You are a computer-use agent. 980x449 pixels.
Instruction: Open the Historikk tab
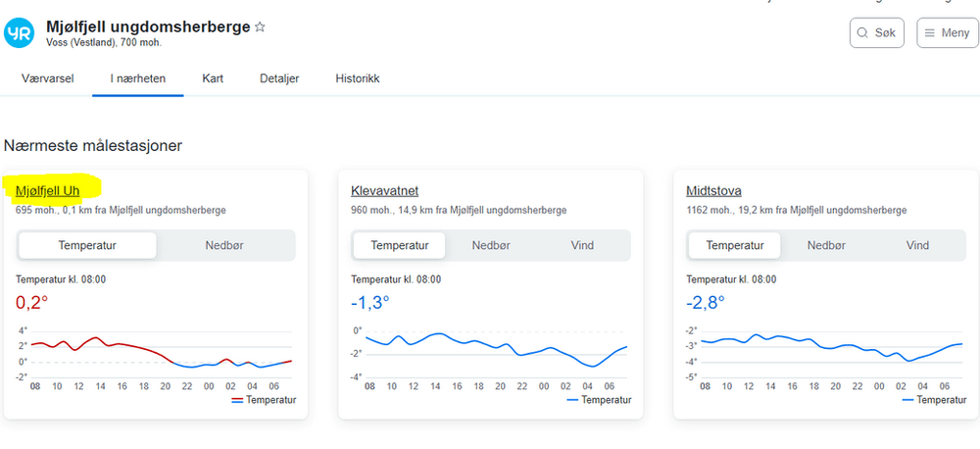pyautogui.click(x=358, y=78)
